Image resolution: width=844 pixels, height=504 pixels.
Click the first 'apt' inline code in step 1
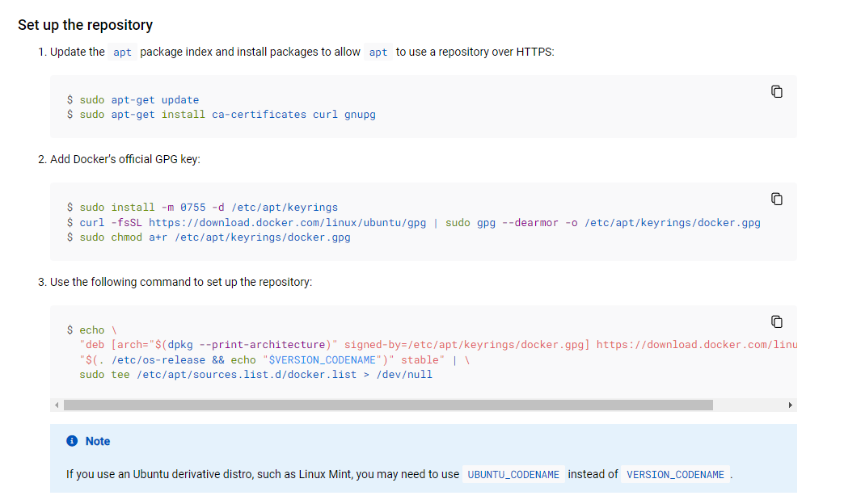coord(122,52)
